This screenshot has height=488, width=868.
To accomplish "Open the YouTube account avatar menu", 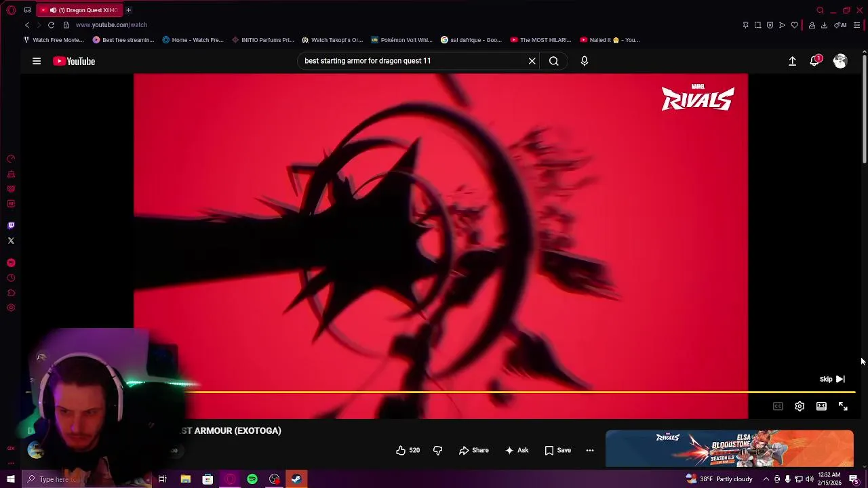I will (x=840, y=61).
